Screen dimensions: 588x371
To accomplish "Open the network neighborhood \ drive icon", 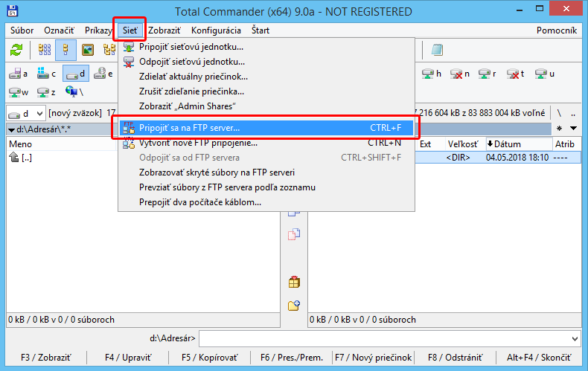I will (74, 91).
